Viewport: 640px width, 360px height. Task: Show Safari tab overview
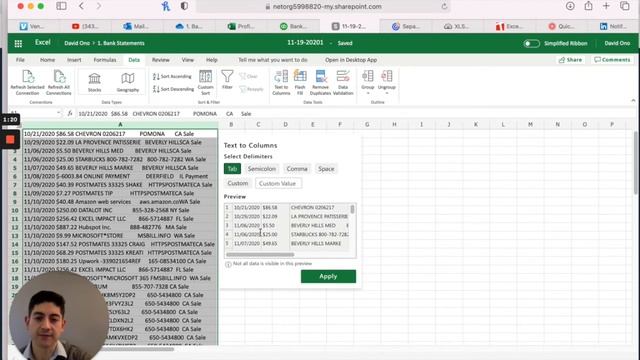coord(624,6)
